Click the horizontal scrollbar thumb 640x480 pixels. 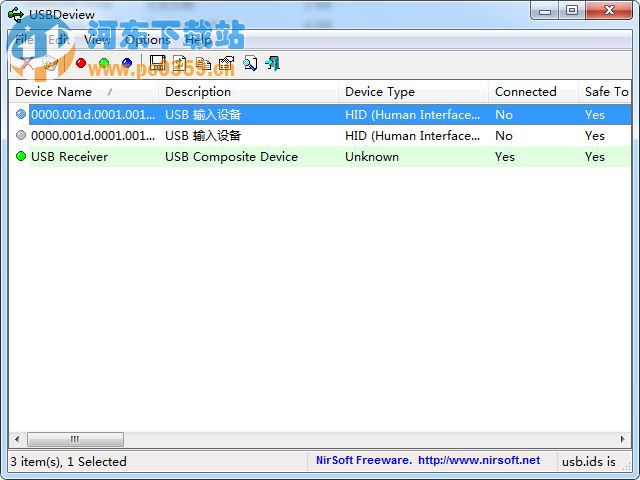click(75, 439)
